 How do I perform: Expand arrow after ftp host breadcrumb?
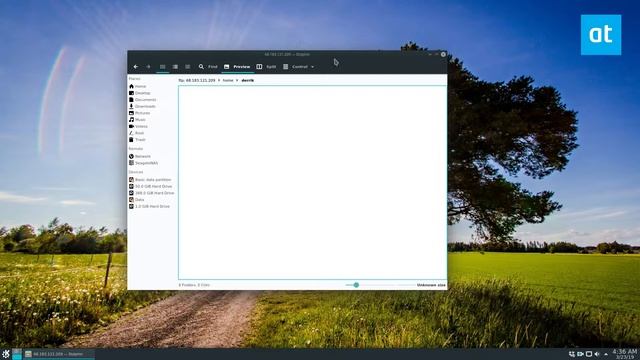tap(219, 80)
